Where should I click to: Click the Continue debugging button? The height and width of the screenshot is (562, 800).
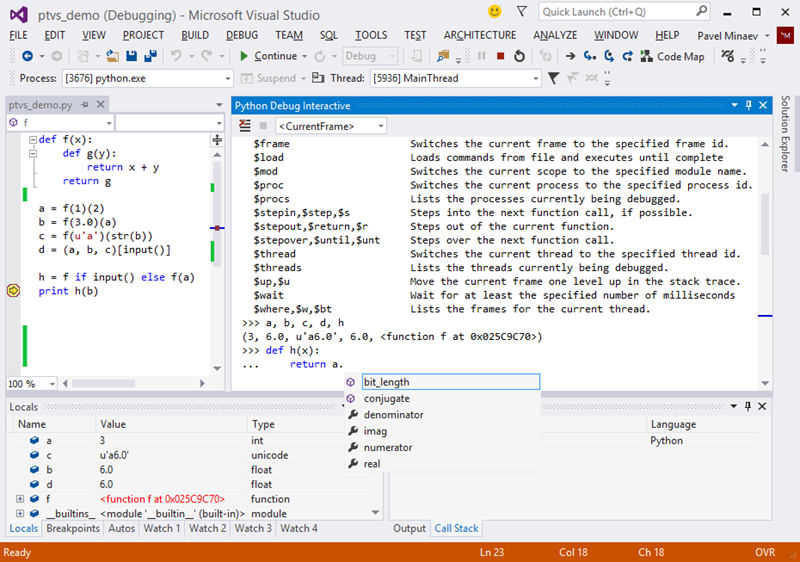pos(268,56)
